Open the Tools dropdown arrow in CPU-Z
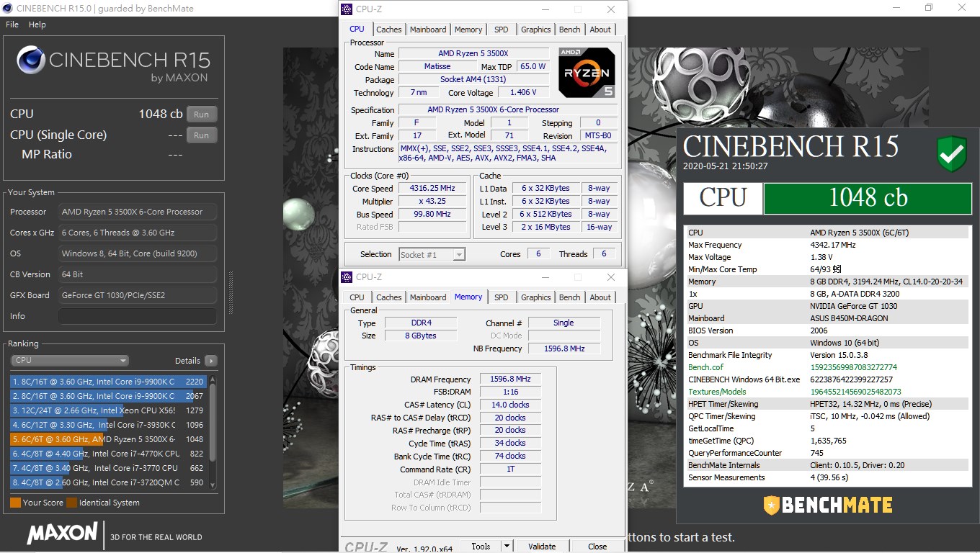The image size is (980, 553). coord(507,547)
